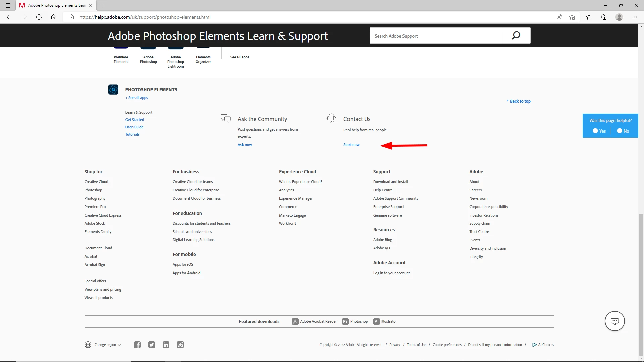Click the Search Adobe Support field

tap(435, 36)
